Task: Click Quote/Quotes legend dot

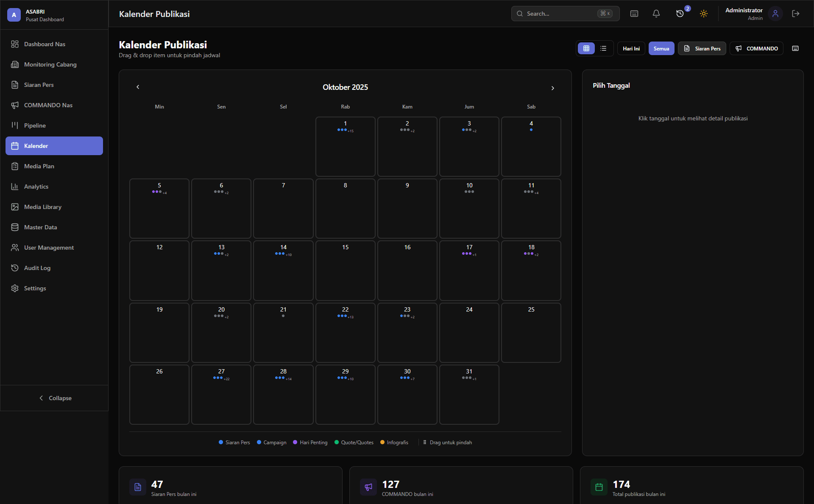Action: point(337,442)
